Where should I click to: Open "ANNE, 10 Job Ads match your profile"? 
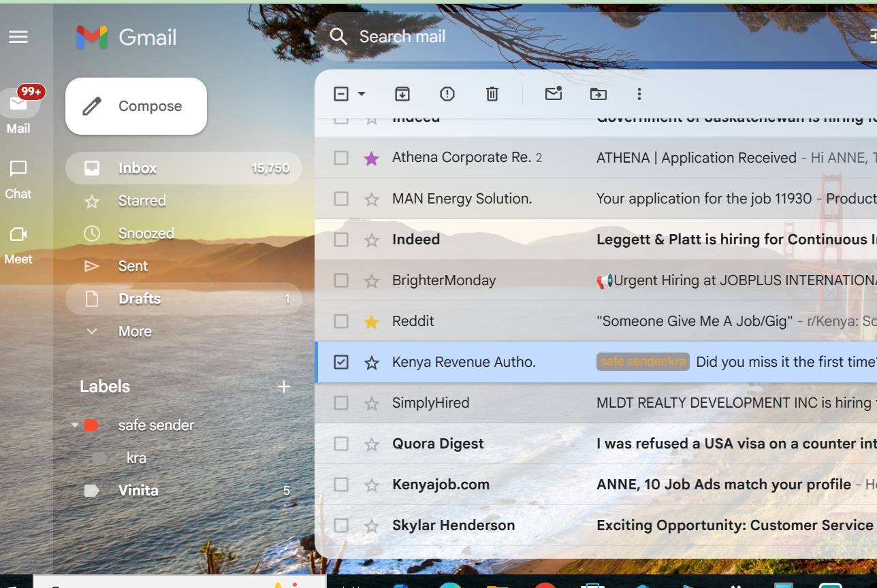tap(724, 485)
